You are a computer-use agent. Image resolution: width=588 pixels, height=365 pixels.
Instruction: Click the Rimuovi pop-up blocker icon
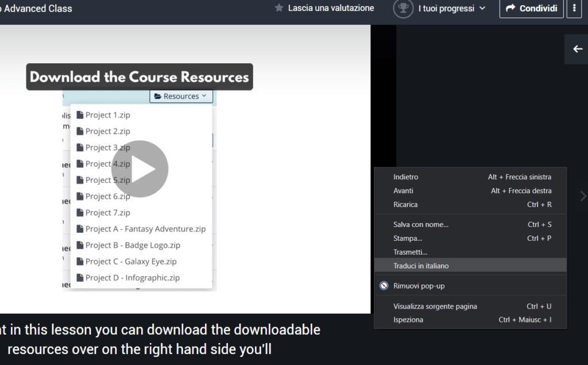tap(384, 286)
